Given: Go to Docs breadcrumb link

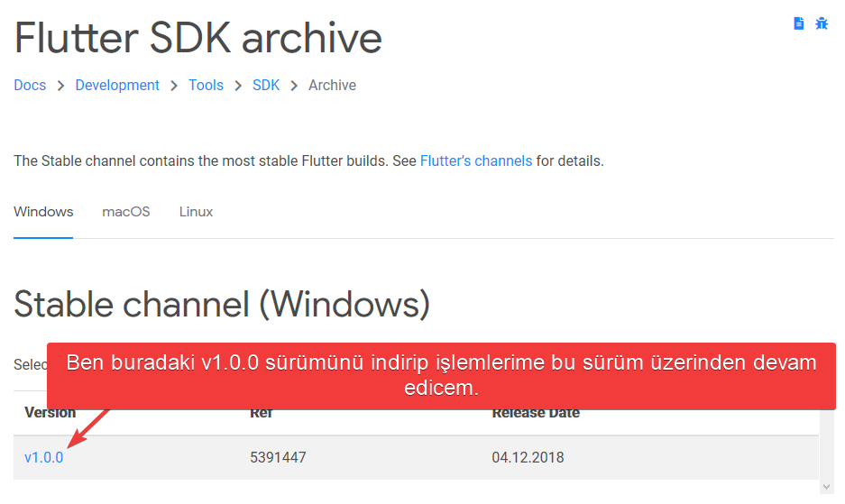Looking at the screenshot, I should [30, 85].
